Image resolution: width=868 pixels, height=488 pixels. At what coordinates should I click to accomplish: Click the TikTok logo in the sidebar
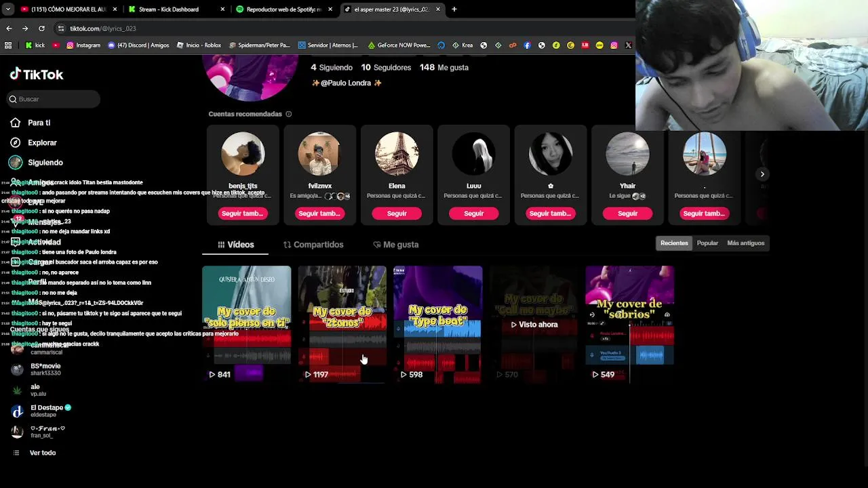[x=37, y=75]
